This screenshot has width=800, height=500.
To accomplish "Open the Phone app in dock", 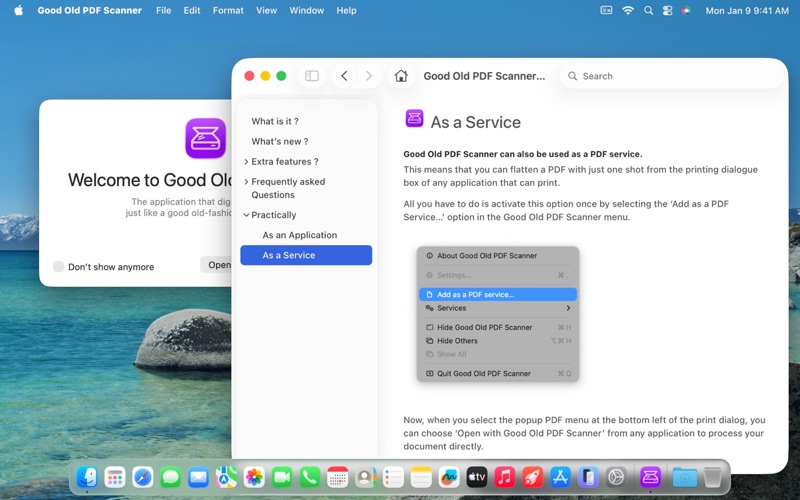I will (x=310, y=478).
